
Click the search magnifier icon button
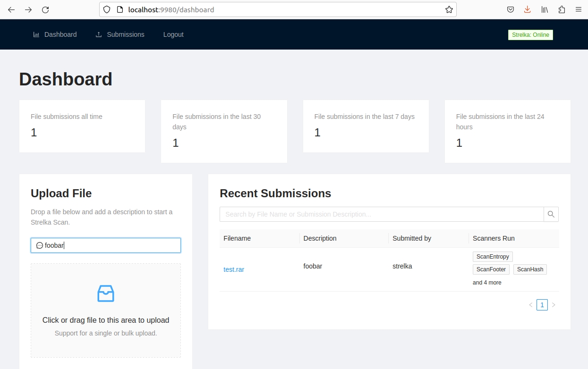pos(551,214)
